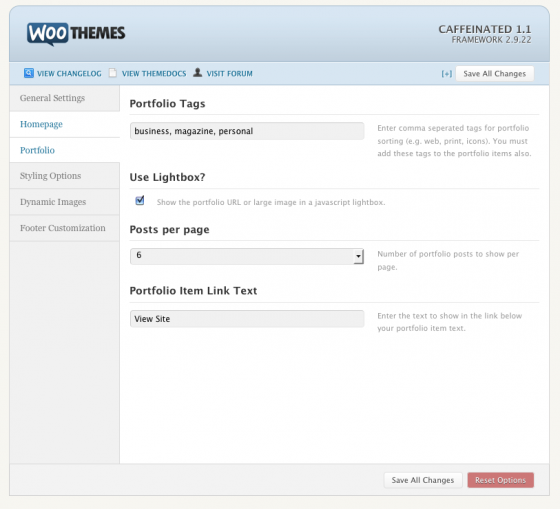Click the red Reset Options button

(500, 480)
